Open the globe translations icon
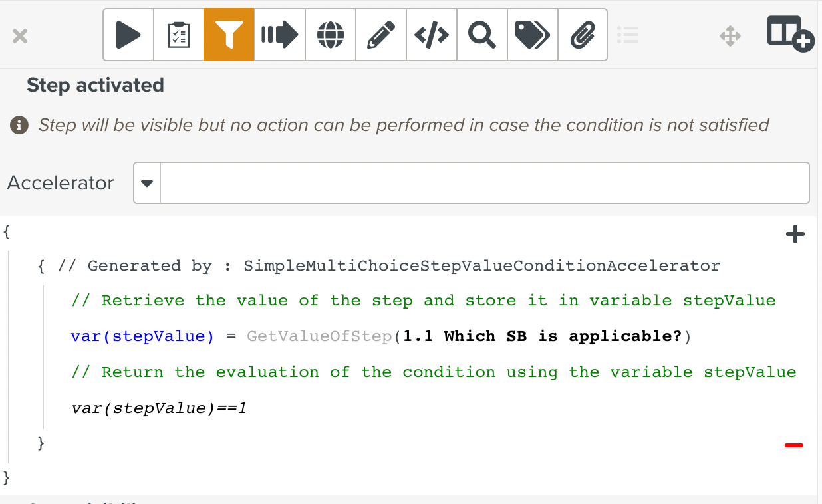The height and width of the screenshot is (504, 822). 330,34
